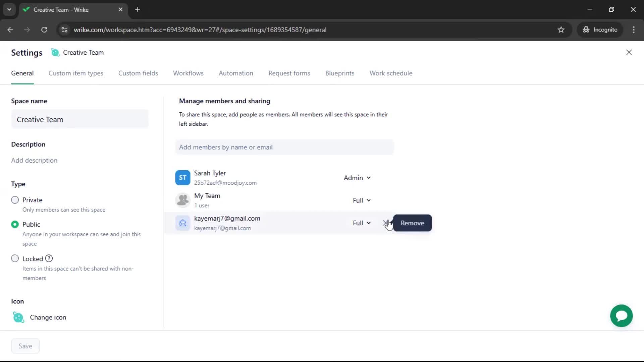
Task: Click the email 25b72acf@moodjoy.com
Action: point(225,183)
